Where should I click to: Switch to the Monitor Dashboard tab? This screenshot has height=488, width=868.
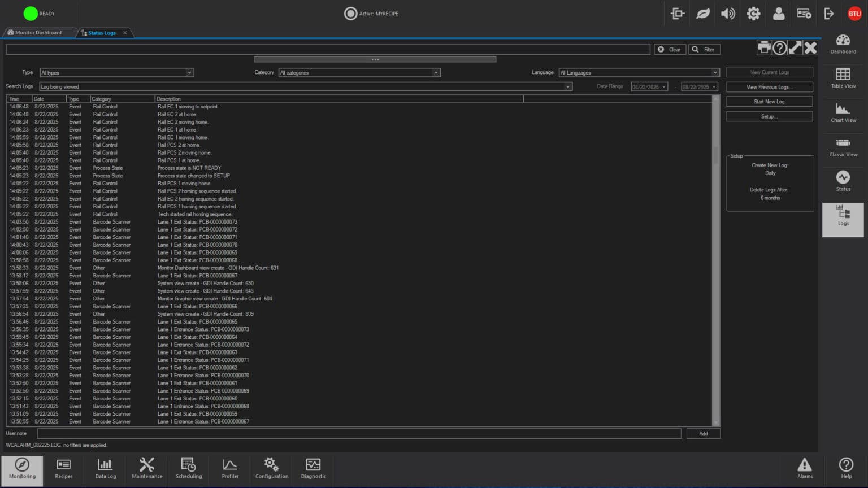(x=38, y=33)
